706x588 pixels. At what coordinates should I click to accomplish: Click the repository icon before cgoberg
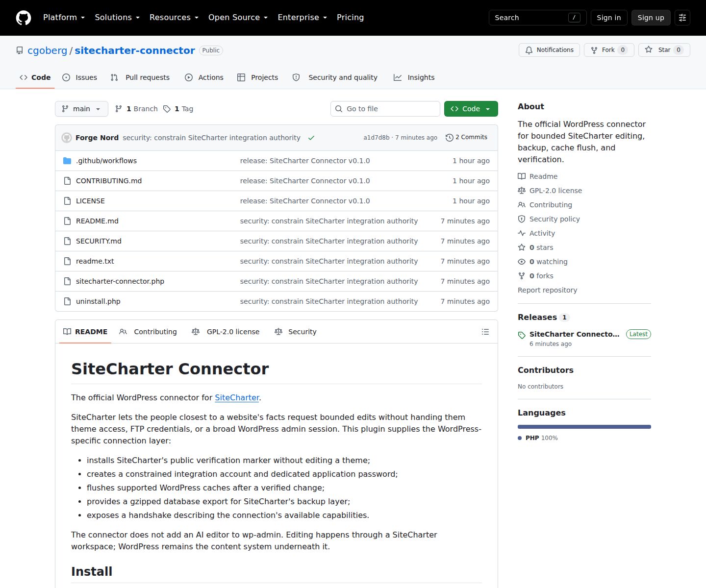tap(20, 50)
